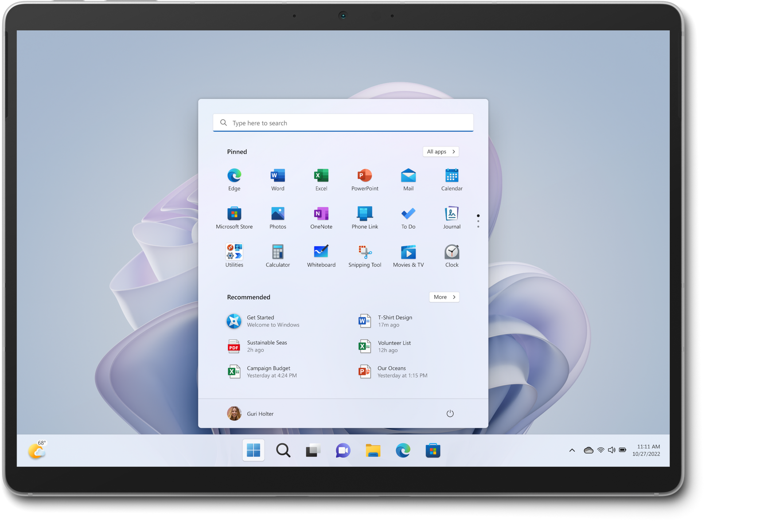The image size is (784, 532).
Task: Open the Utilities folder
Action: (234, 256)
